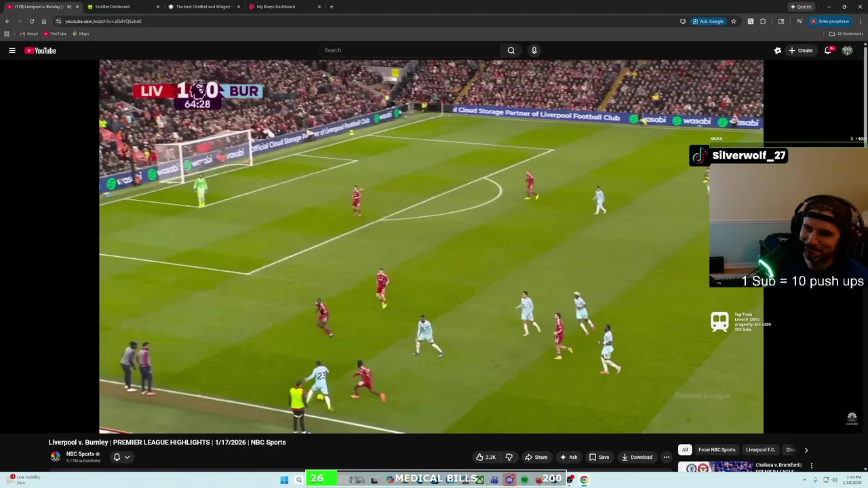Open YouTube bookmark
The width and height of the screenshot is (868, 488).
click(55, 34)
